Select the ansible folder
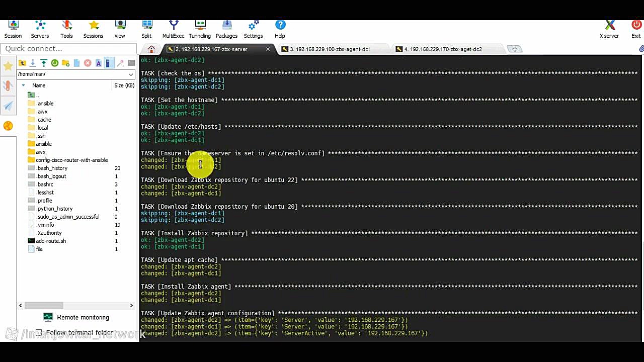 pos(40,144)
